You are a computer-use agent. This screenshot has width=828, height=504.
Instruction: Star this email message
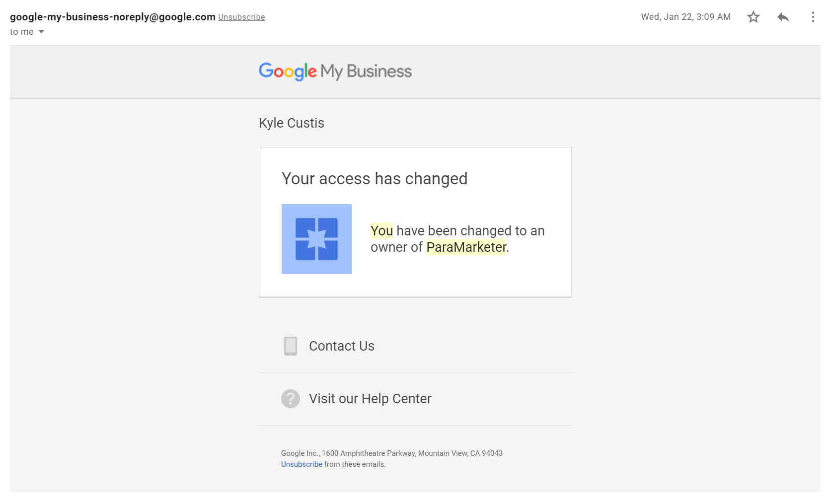(753, 17)
